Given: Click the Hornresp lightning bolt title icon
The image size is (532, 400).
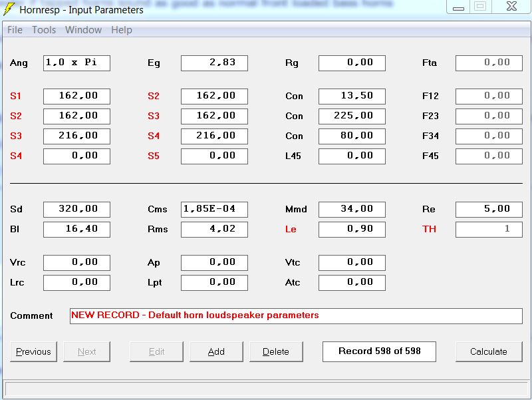Looking at the screenshot, I should pos(9,9).
